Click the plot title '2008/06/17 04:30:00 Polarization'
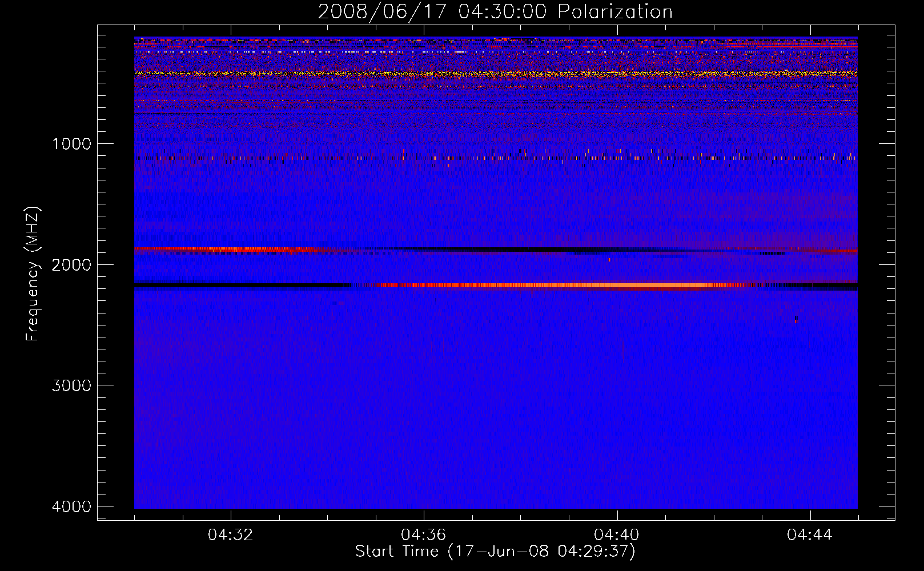This screenshot has height=571, width=924. point(495,11)
